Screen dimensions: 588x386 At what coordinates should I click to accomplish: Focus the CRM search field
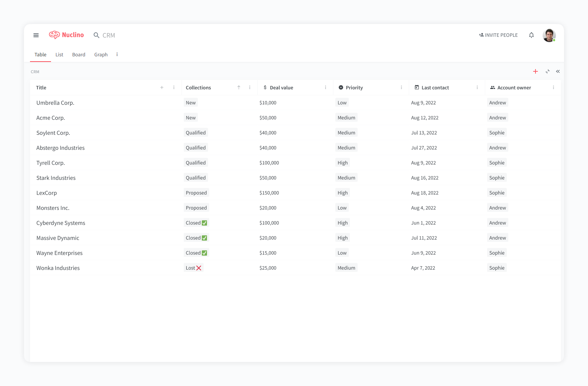pos(109,35)
